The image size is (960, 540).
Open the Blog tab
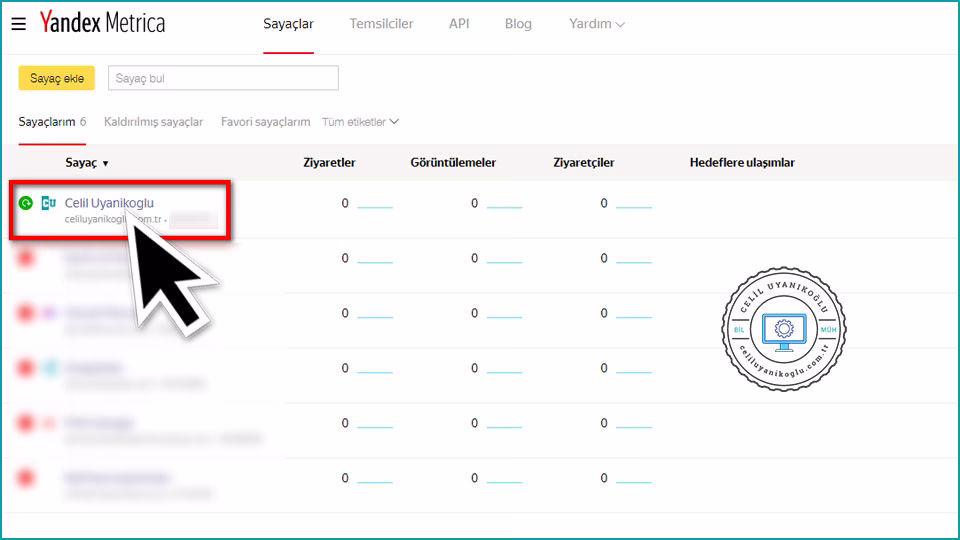(518, 24)
